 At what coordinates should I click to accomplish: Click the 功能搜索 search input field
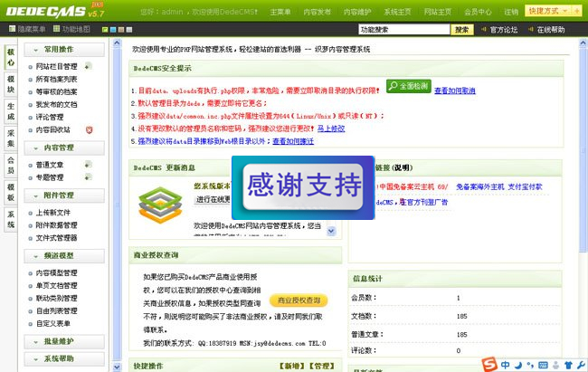404,29
